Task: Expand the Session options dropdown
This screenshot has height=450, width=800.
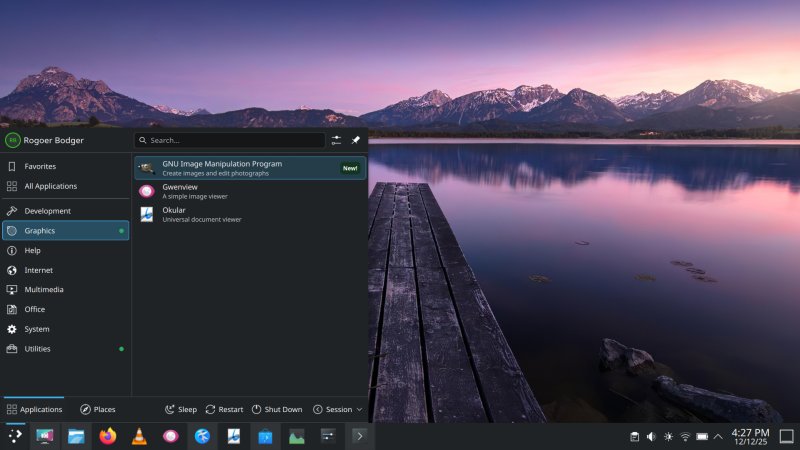Action: click(x=338, y=409)
